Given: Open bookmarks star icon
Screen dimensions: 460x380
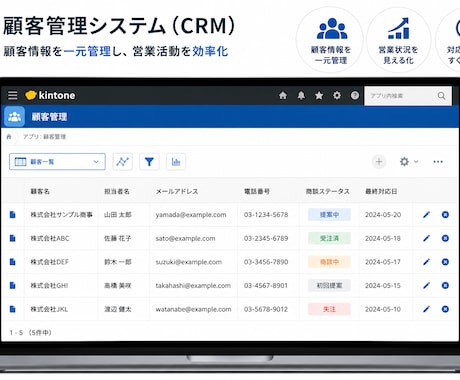Looking at the screenshot, I should [319, 96].
